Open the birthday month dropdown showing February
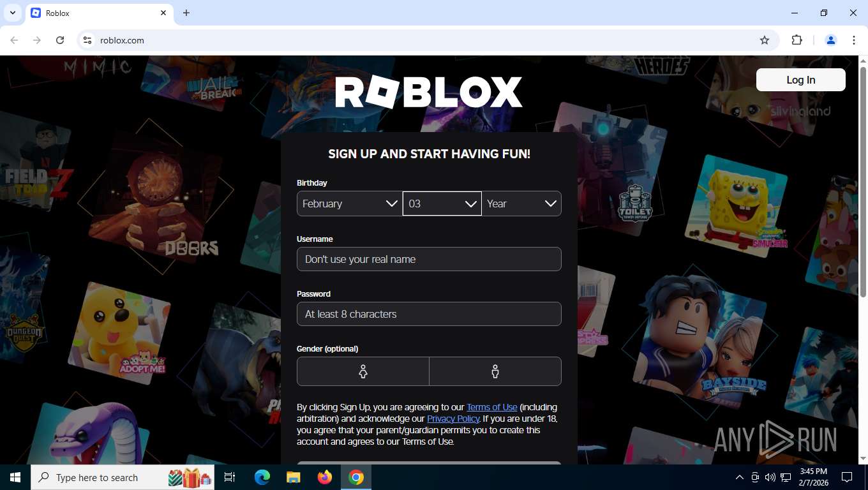 350,204
